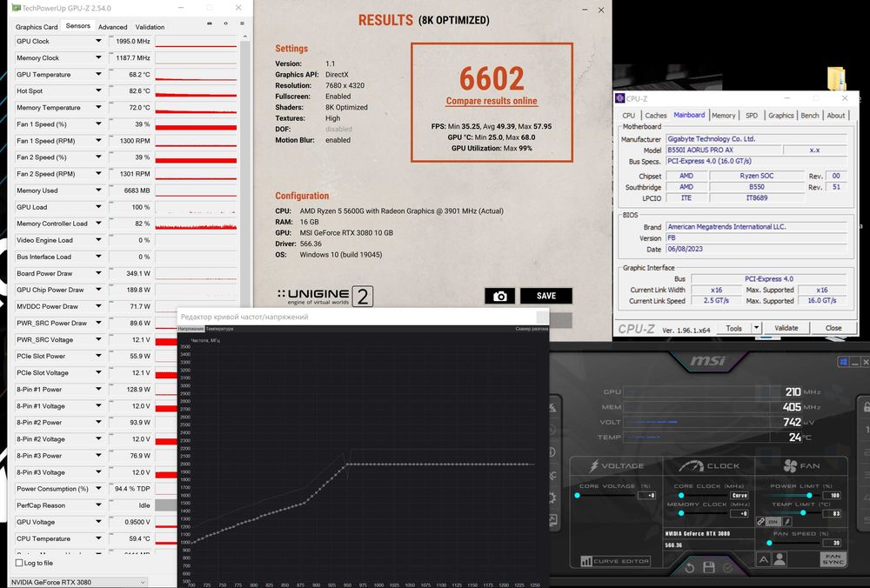The width and height of the screenshot is (870, 588).
Task: Apply Afterburner settings with checkmark icon
Action: click(x=727, y=567)
